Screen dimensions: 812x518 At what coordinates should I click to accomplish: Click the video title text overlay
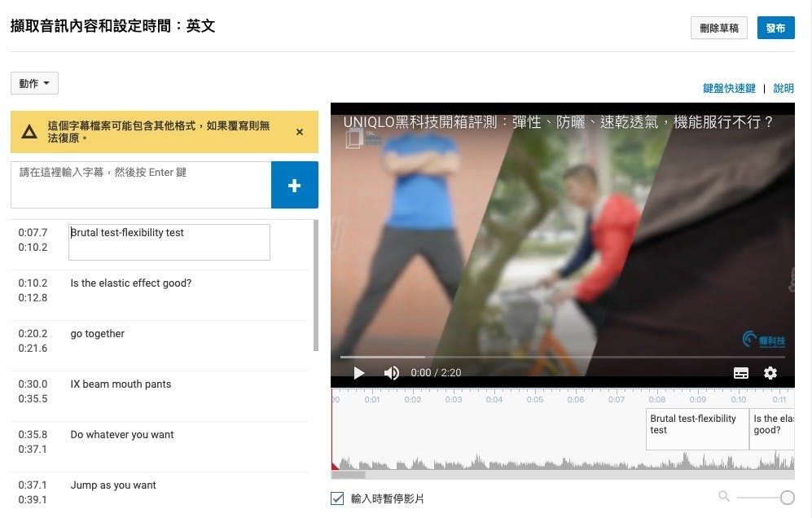coord(558,122)
